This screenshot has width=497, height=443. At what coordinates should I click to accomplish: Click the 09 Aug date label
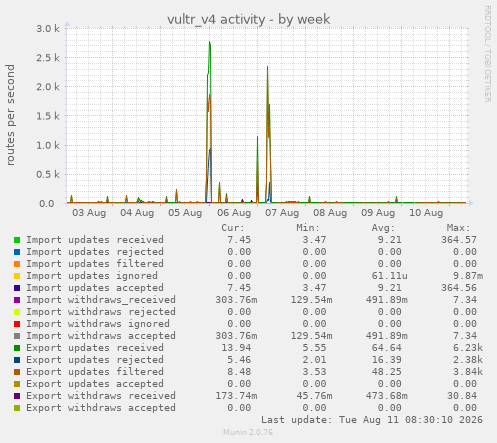pos(378,213)
